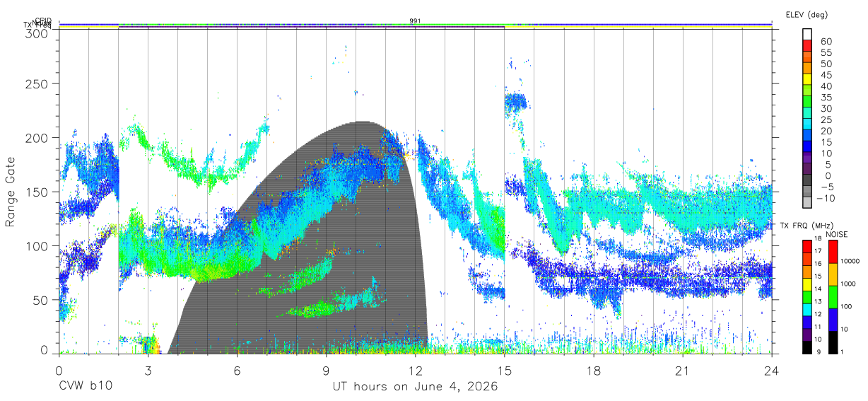
Task: Select the cyan 20–25 degree ELEV swatch
Action: click(x=807, y=124)
